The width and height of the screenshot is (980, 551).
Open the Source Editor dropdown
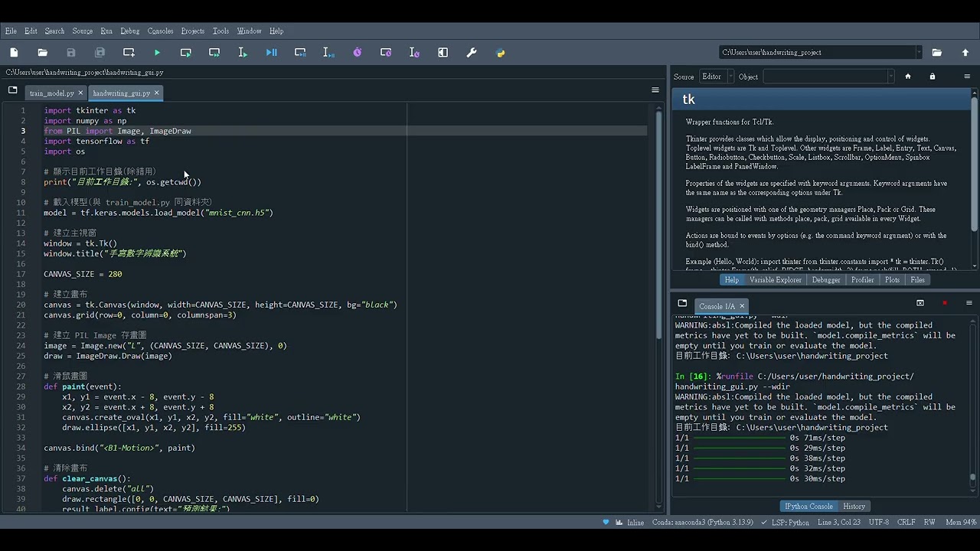coord(716,77)
